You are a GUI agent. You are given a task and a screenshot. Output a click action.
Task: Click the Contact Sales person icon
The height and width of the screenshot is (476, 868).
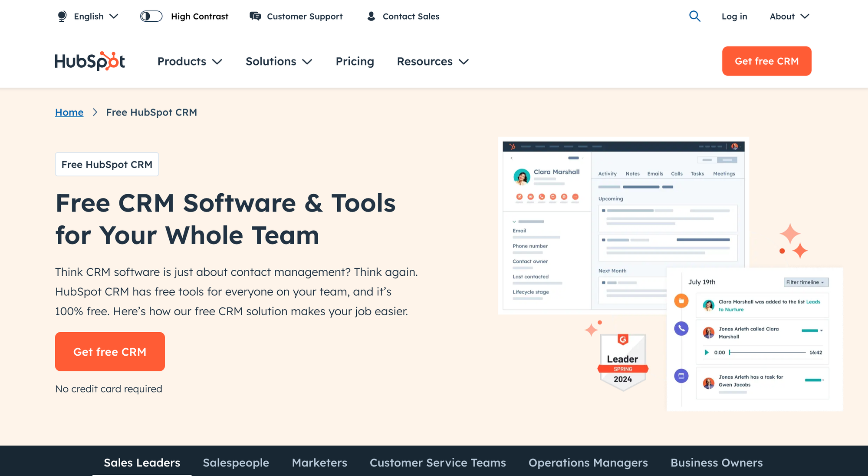(x=371, y=17)
